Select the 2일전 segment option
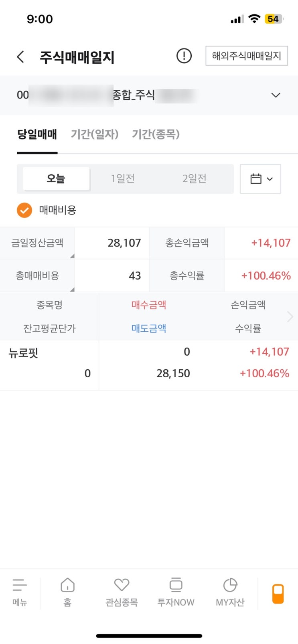The height and width of the screenshot is (644, 298). click(x=194, y=178)
